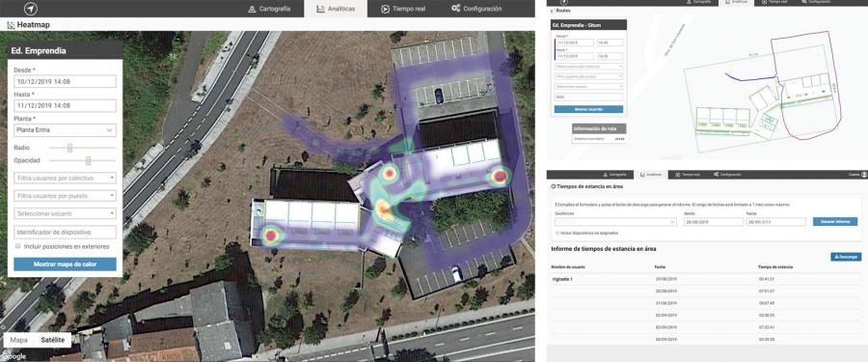Click the Nombre de usuario column header

[568, 267]
